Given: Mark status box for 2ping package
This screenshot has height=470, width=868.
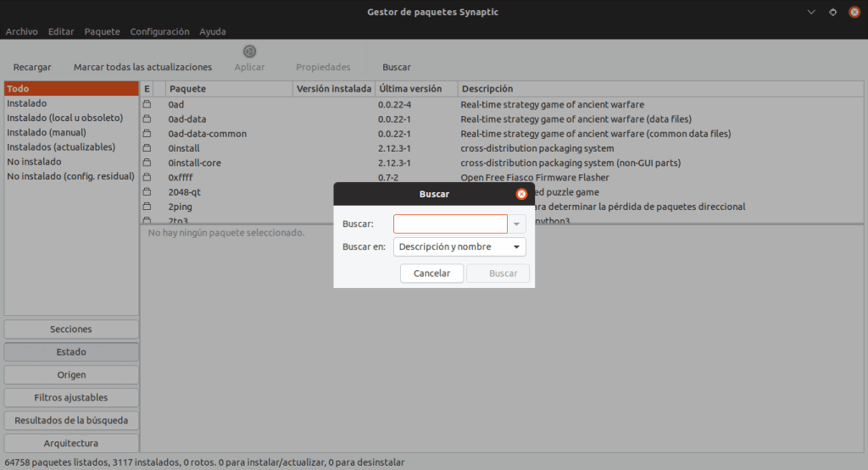Looking at the screenshot, I should pyautogui.click(x=147, y=207).
